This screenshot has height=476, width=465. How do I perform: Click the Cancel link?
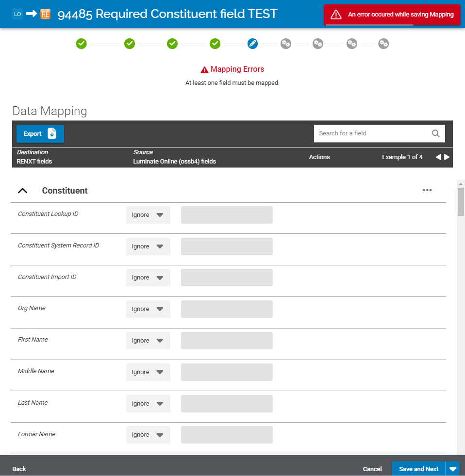[x=372, y=469]
